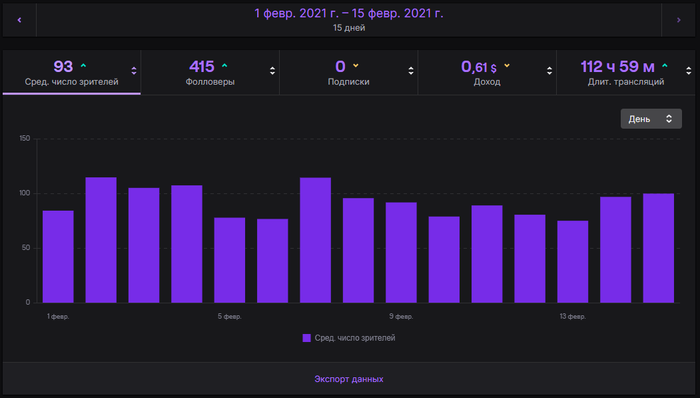Open the День granularity dropdown
The height and width of the screenshot is (398, 700).
click(651, 119)
